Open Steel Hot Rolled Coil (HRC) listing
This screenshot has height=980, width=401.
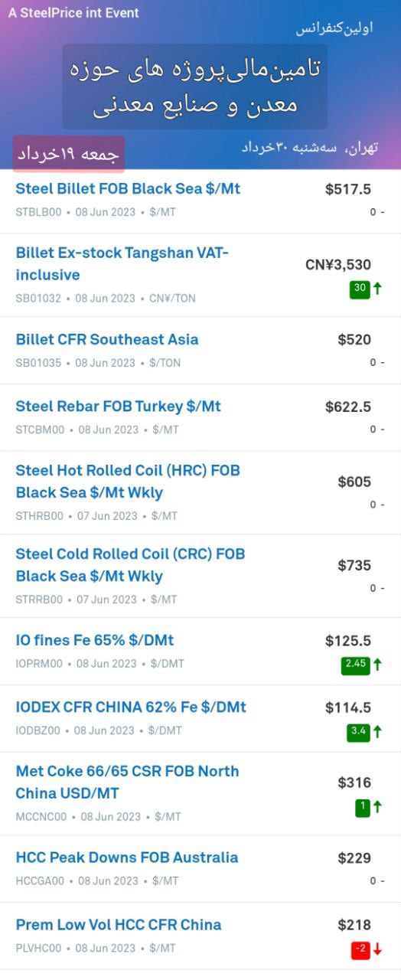[x=200, y=492]
